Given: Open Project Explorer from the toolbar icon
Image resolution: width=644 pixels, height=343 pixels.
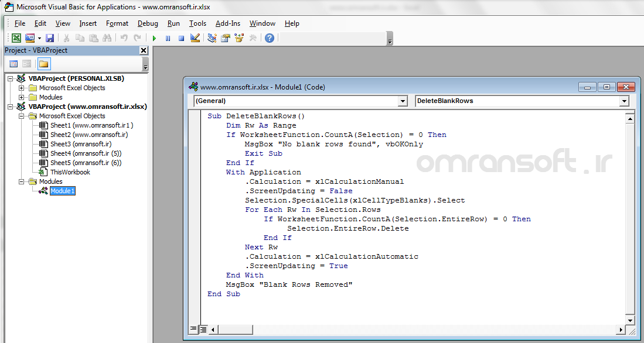Looking at the screenshot, I should pos(212,38).
